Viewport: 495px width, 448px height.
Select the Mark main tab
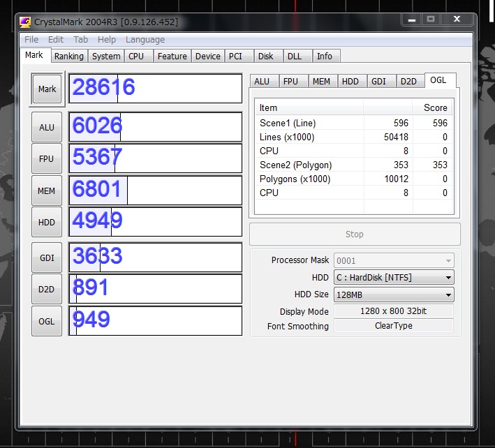(35, 55)
